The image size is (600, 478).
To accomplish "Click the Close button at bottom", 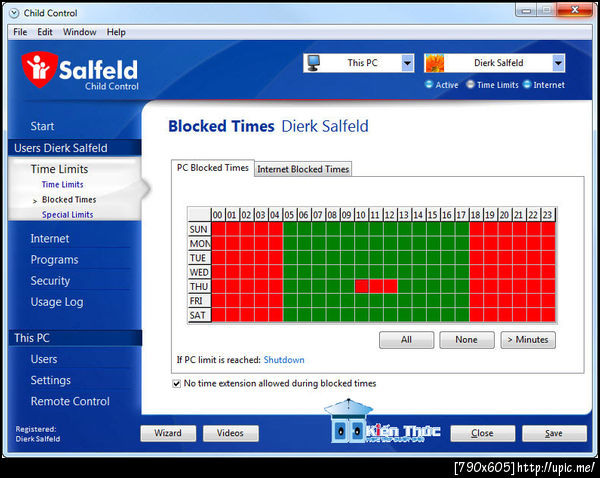I will (x=483, y=433).
